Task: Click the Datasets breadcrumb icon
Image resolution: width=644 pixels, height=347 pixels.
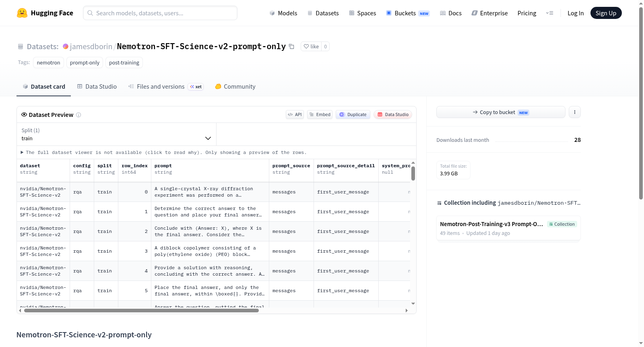Action: pos(21,46)
